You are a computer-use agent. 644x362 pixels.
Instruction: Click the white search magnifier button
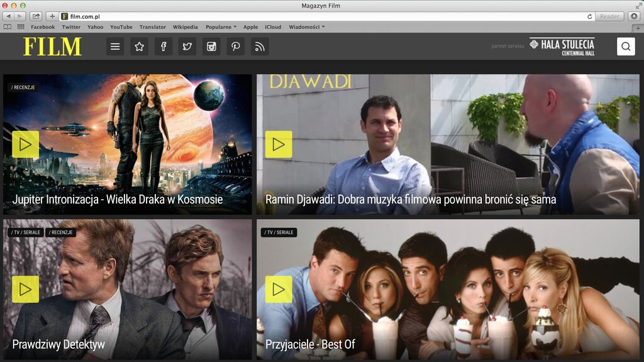626,47
